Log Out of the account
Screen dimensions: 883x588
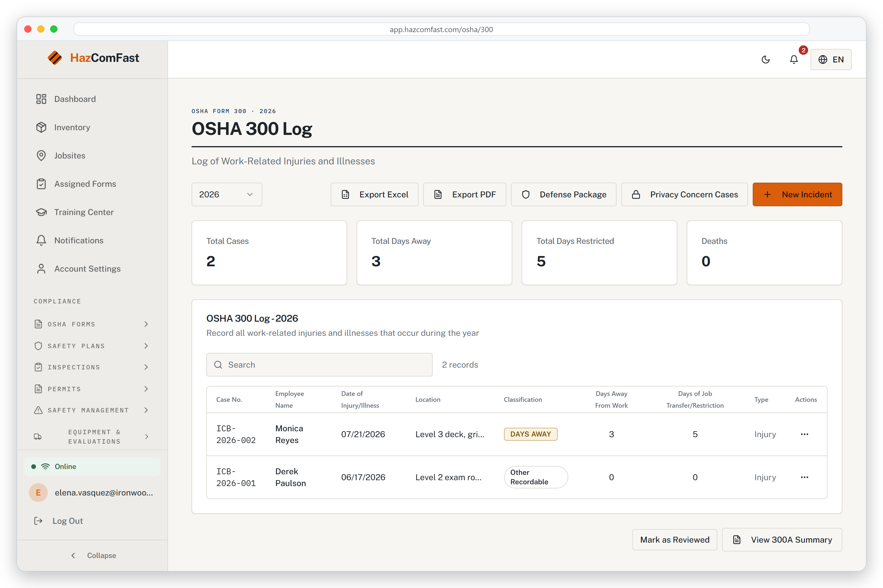pos(67,521)
